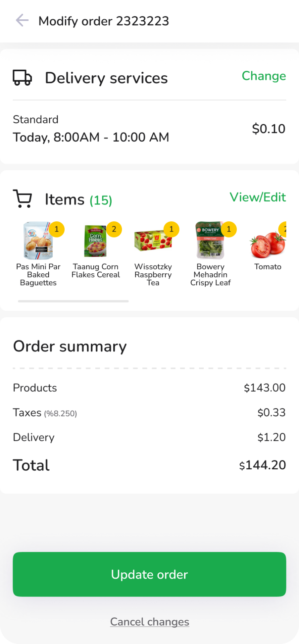Tap the quantity badge on Baguettes
The width and height of the screenshot is (299, 644).
57,229
